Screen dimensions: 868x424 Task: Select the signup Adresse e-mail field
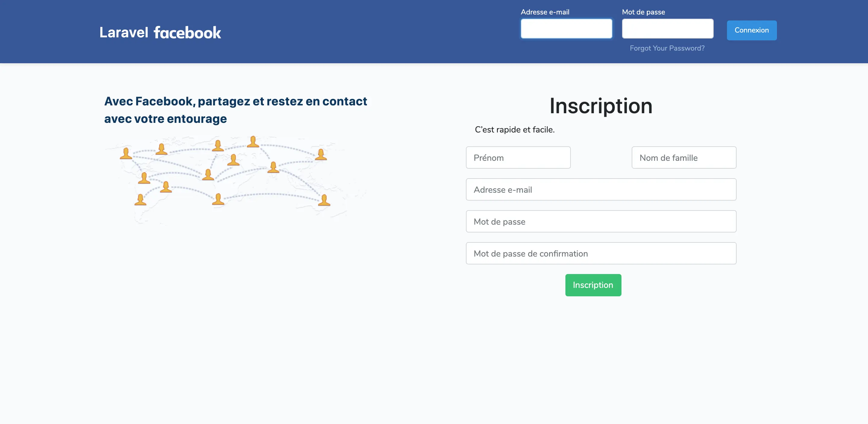(601, 190)
